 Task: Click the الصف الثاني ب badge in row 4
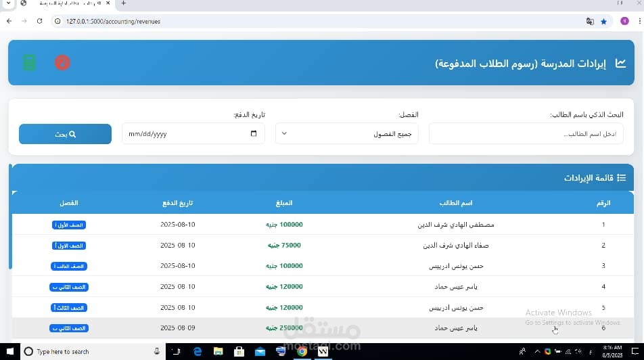tap(69, 287)
